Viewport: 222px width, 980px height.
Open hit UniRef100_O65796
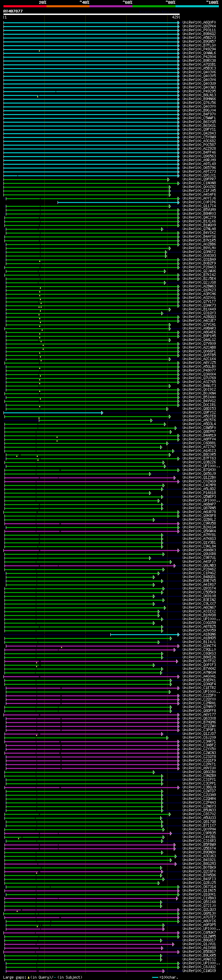[x=199, y=168]
